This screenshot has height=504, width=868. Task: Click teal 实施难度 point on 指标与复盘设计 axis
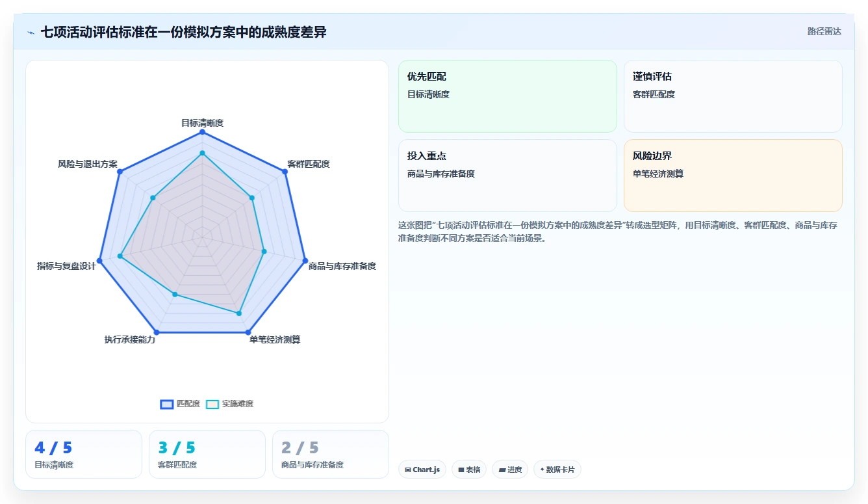tap(120, 256)
